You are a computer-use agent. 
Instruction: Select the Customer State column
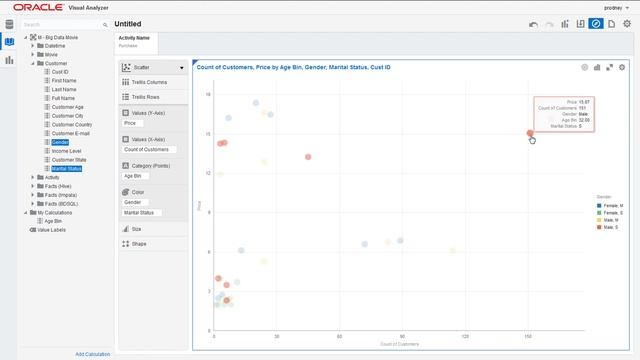69,160
